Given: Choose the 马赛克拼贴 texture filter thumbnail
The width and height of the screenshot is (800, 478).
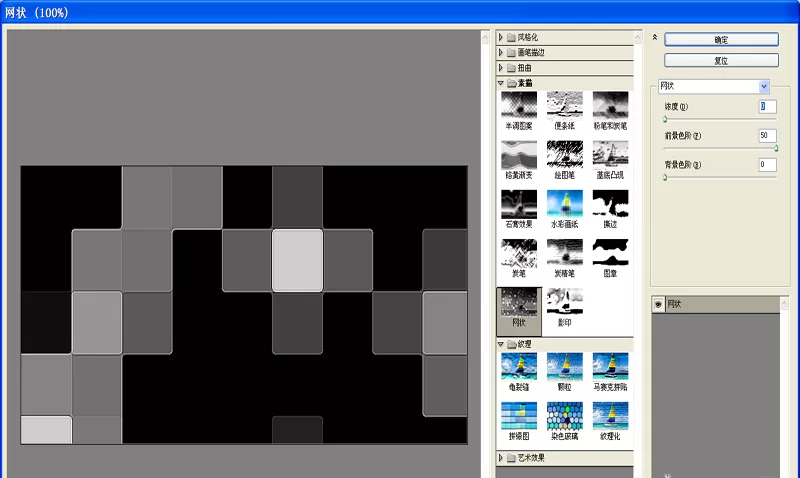Looking at the screenshot, I should point(610,366).
